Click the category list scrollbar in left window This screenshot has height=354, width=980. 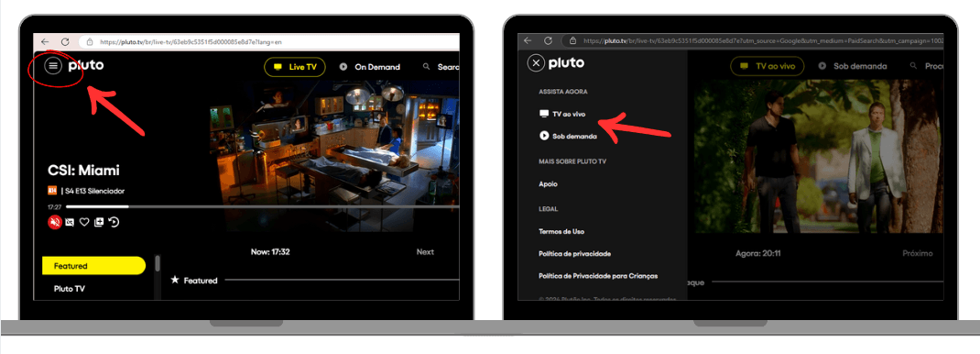(158, 262)
